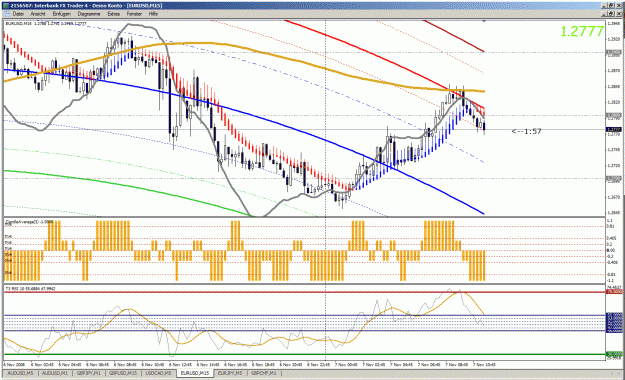Screen dimensions: 625x380
Task: Click the '6 Nov 2008' time axis label
Action: pyautogui.click(x=14, y=364)
